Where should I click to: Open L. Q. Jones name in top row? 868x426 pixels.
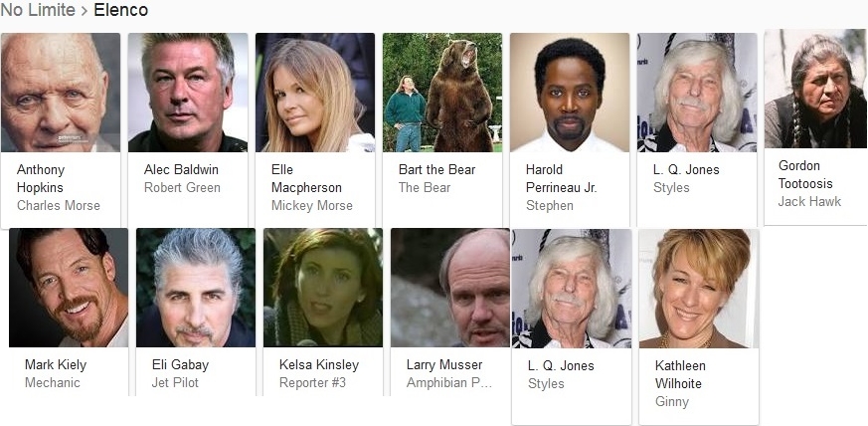686,169
